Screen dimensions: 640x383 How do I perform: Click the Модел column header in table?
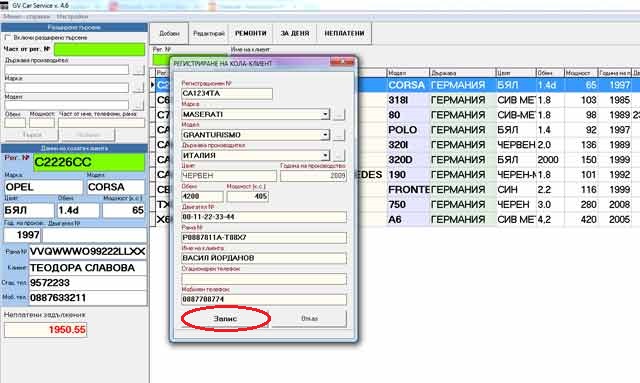(x=408, y=73)
